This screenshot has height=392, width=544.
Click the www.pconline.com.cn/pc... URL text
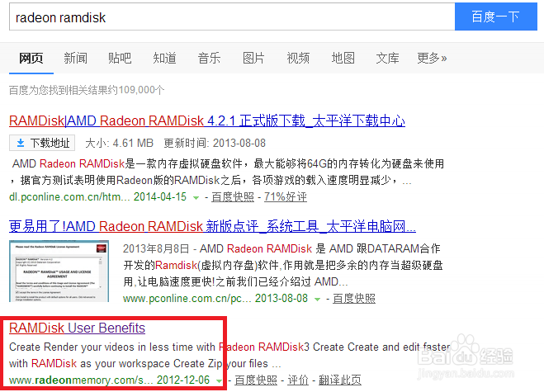[187, 298]
